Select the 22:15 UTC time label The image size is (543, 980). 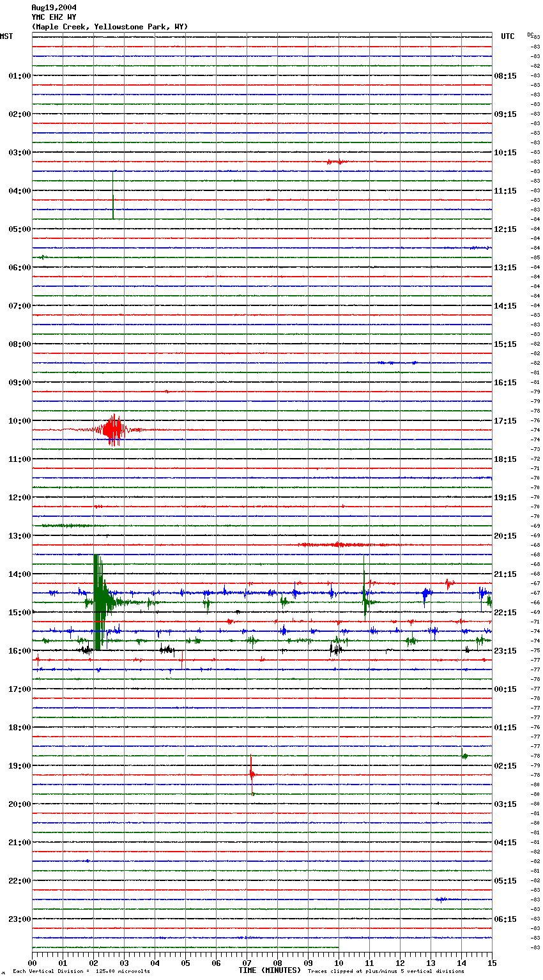point(505,613)
